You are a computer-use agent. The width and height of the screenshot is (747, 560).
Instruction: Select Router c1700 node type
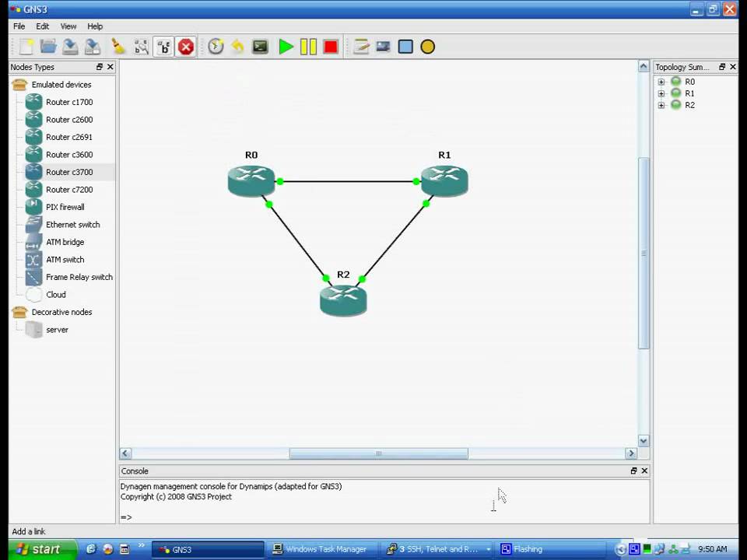(x=69, y=102)
